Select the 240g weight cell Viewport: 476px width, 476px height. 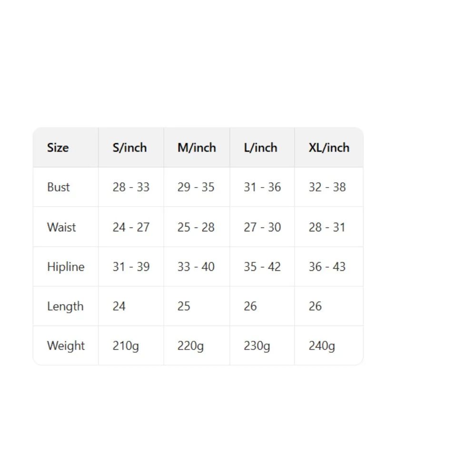tap(322, 346)
